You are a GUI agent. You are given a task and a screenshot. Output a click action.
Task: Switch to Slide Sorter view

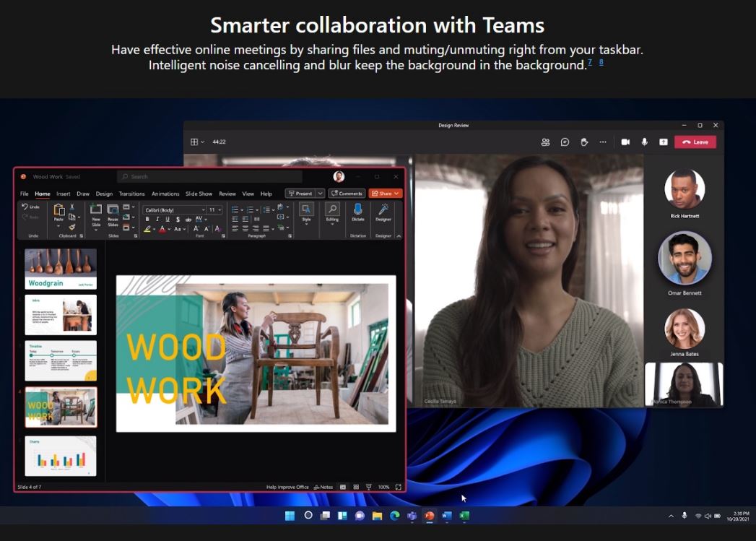[356, 487]
